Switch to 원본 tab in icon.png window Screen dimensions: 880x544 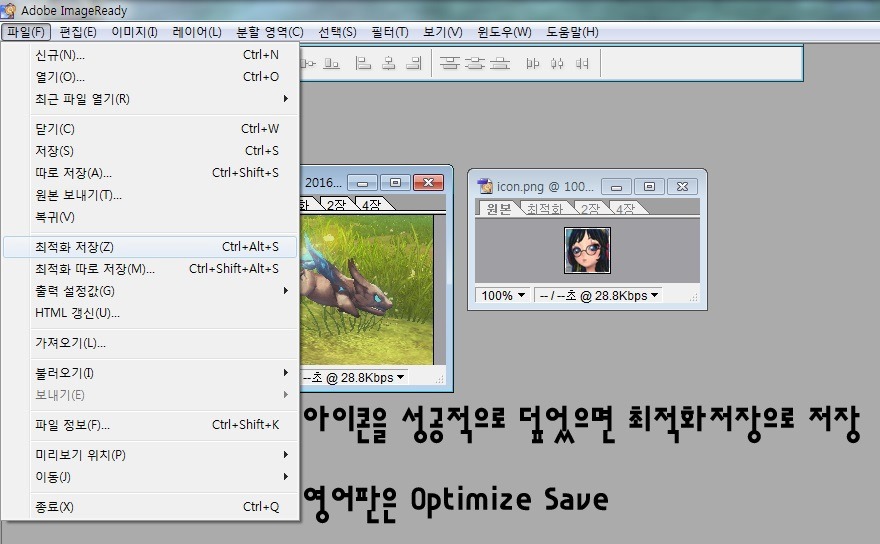(x=498, y=208)
